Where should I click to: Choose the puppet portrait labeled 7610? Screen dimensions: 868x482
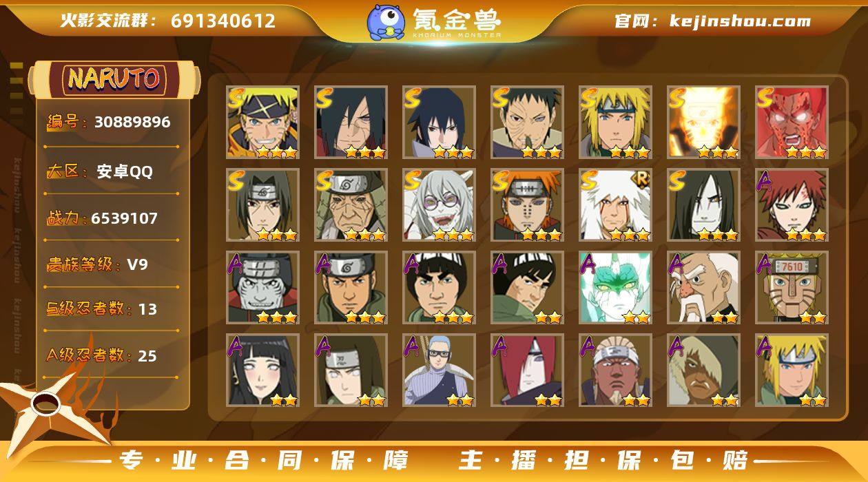792,288
